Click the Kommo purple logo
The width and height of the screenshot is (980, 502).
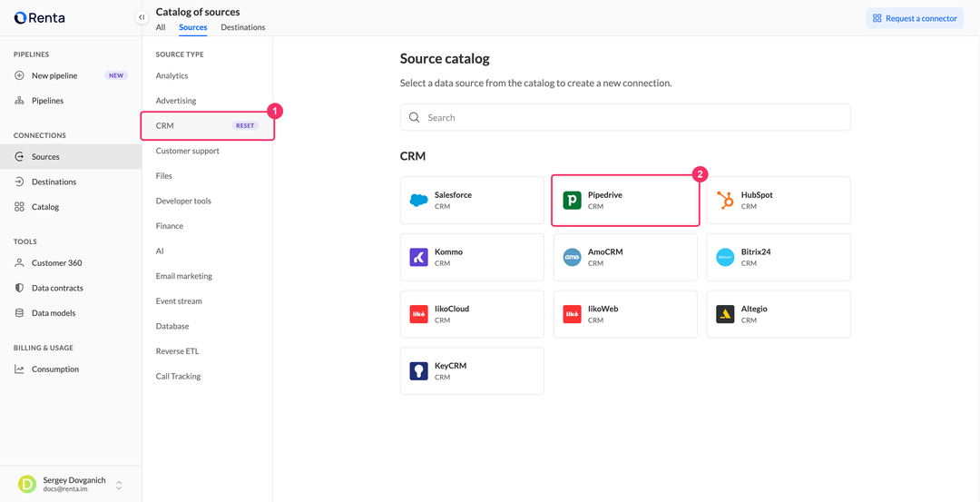pos(418,257)
